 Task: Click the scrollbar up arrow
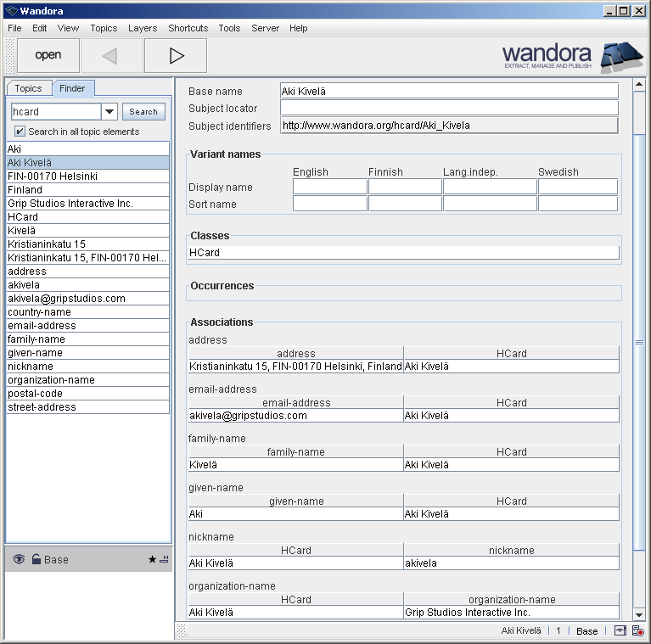coord(639,85)
